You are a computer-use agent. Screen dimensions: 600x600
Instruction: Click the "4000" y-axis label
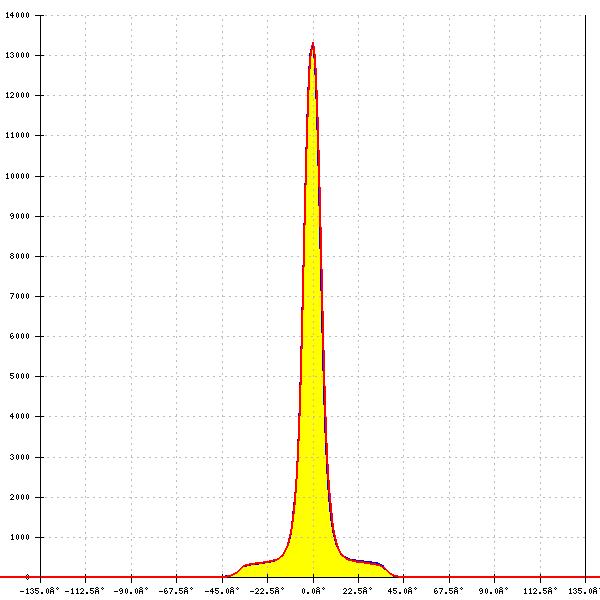click(20, 416)
